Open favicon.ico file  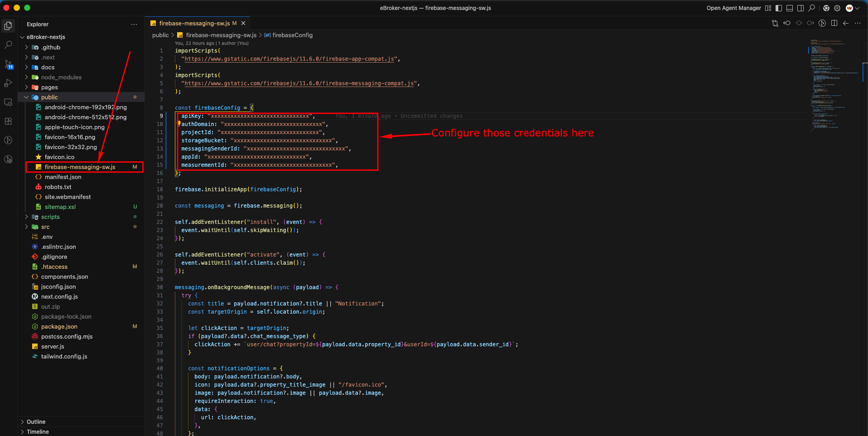59,157
